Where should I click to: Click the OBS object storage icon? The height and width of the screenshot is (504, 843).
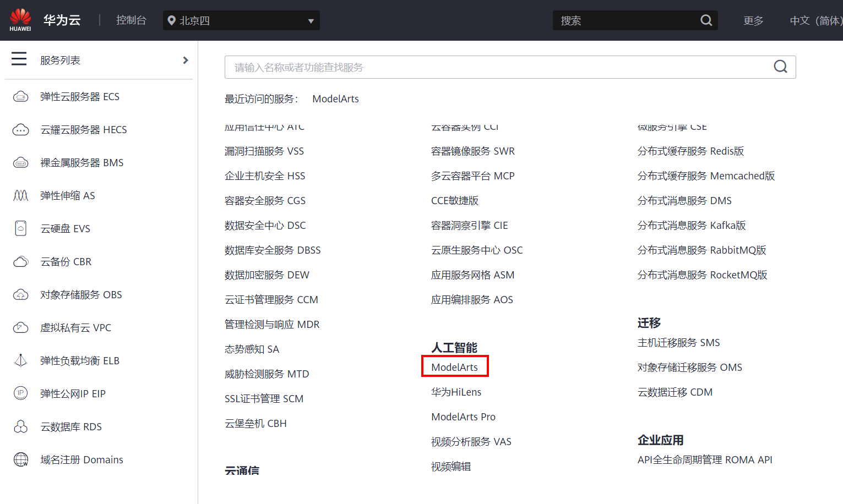pos(21,295)
